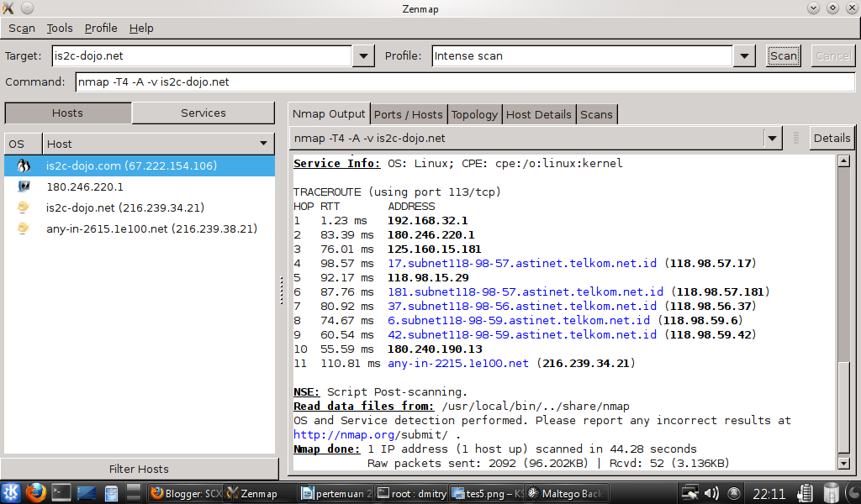The width and height of the screenshot is (861, 504).
Task: Expand the Target dropdown arrow
Action: (363, 56)
